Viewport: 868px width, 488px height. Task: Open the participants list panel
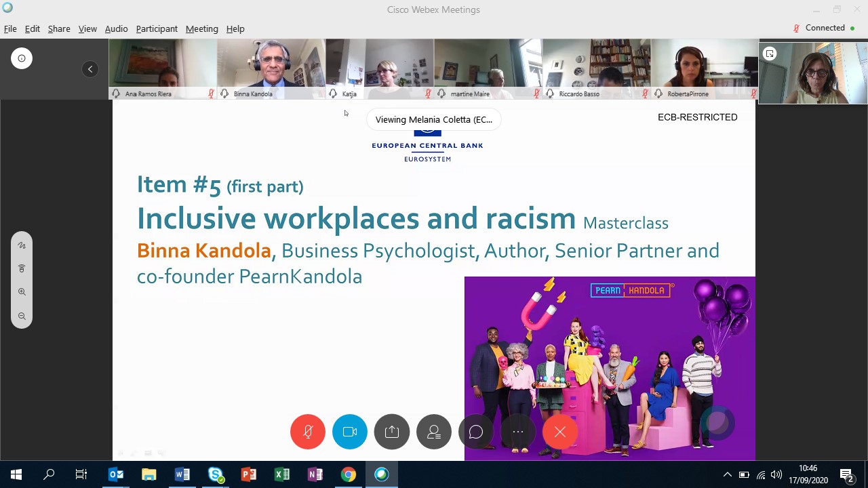coord(434,432)
